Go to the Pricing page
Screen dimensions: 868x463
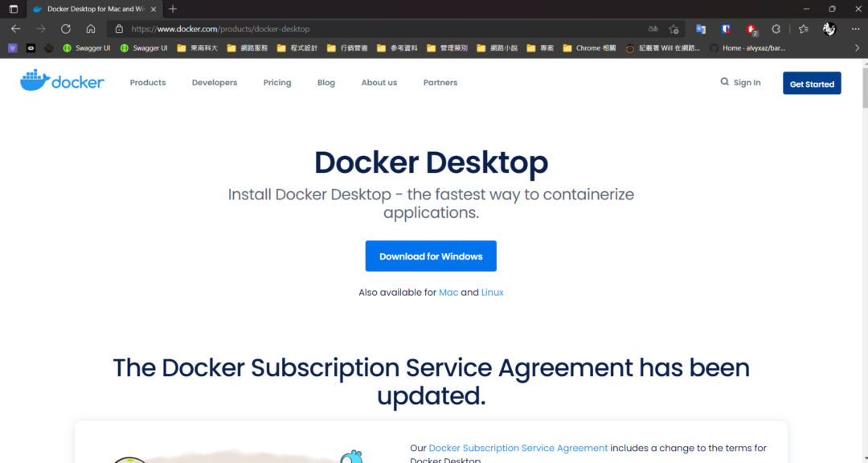[x=277, y=83]
